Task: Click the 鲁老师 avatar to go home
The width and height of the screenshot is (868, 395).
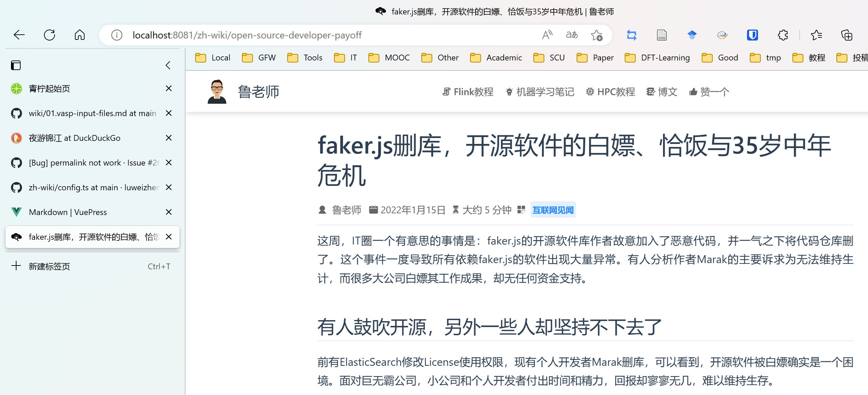Action: point(216,91)
